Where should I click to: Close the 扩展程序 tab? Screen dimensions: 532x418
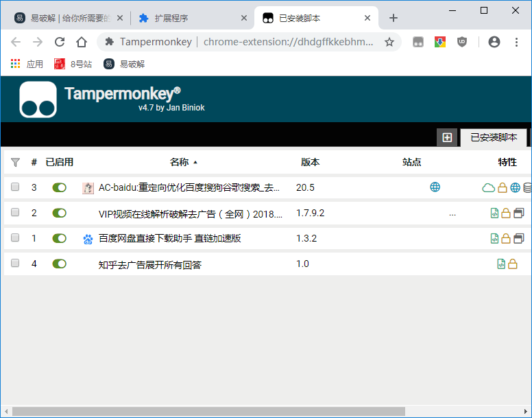point(244,18)
